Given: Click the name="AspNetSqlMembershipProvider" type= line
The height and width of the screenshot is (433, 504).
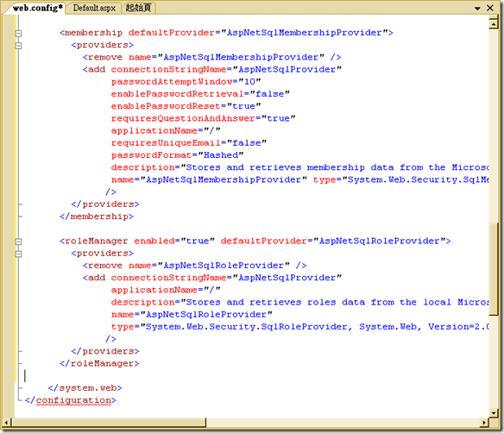Looking at the screenshot, I should (299, 179).
